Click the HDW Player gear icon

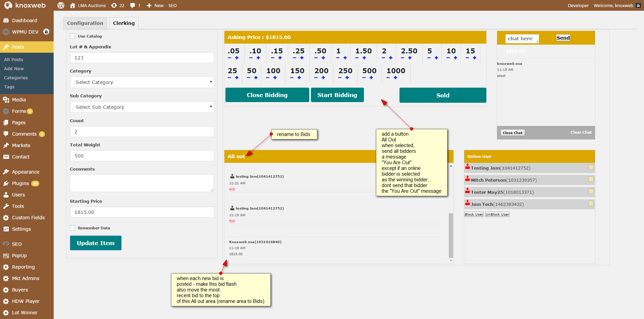(6, 301)
